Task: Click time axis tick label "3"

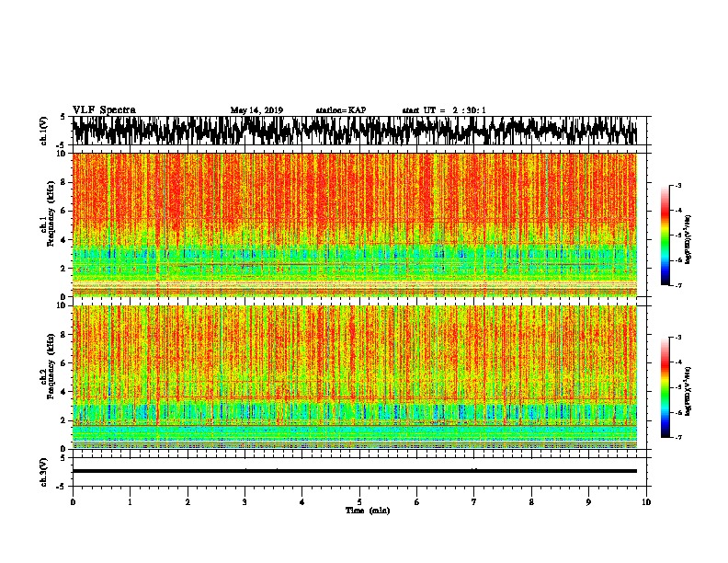Action: click(x=245, y=501)
